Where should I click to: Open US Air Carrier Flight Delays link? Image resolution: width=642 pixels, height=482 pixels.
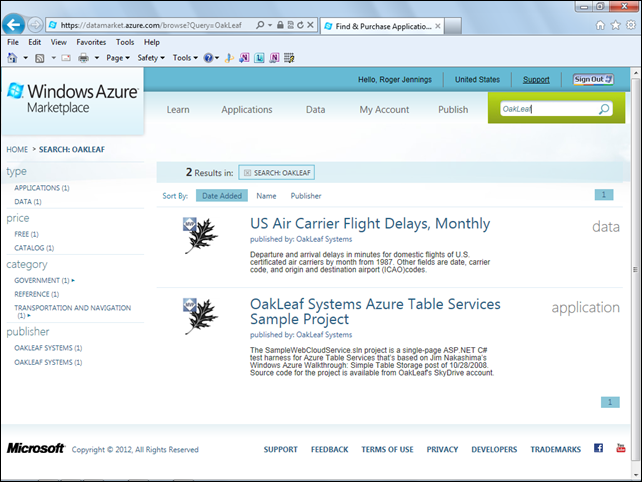coord(369,223)
